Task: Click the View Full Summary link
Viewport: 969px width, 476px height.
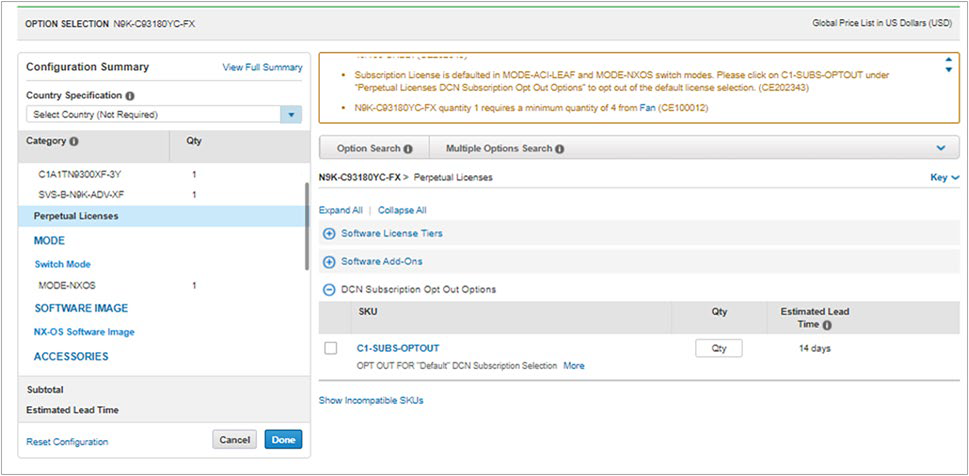Action: point(262,67)
